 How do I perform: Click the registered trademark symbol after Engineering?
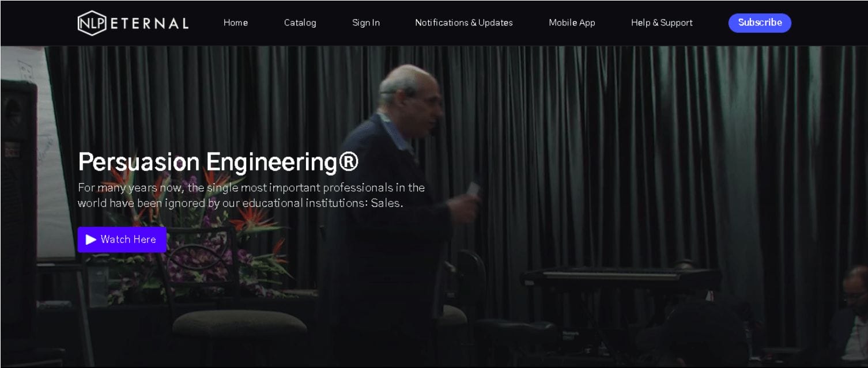(x=349, y=162)
